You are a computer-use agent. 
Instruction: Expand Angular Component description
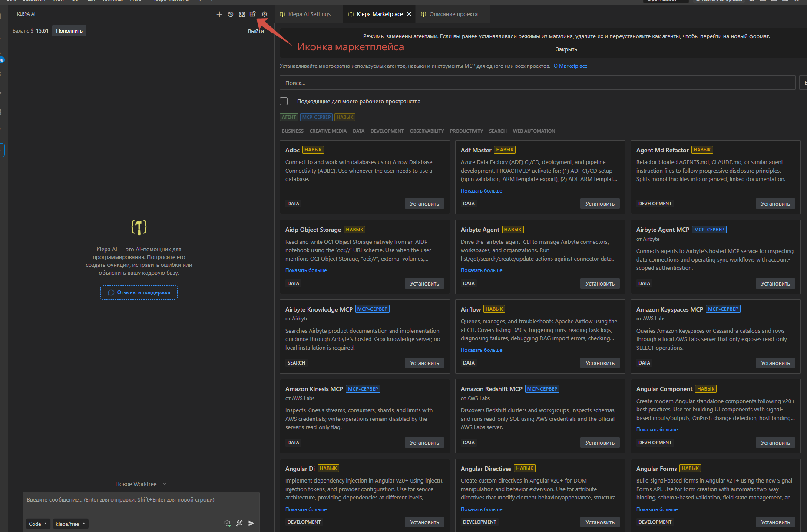657,430
